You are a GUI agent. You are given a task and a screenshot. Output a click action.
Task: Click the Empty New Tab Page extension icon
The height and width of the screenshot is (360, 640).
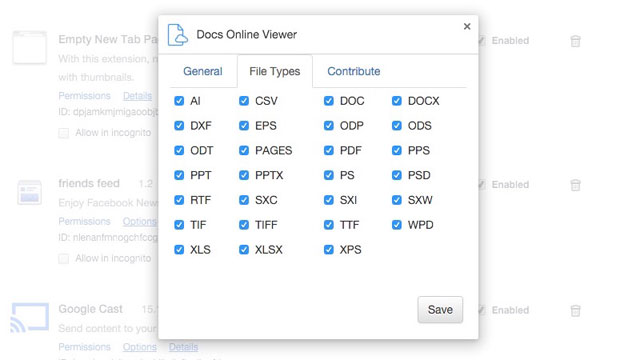[29, 47]
